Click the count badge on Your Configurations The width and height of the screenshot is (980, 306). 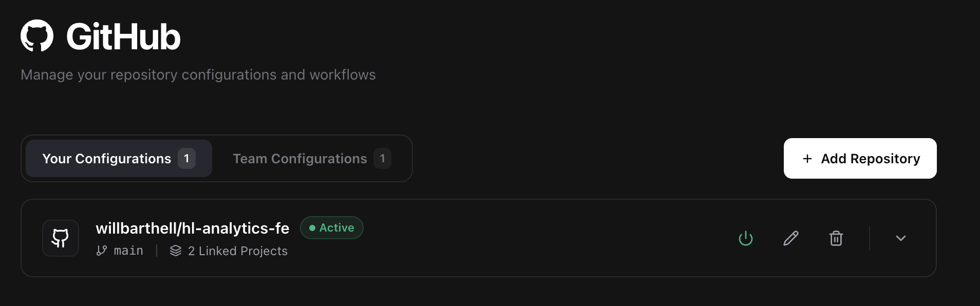186,159
